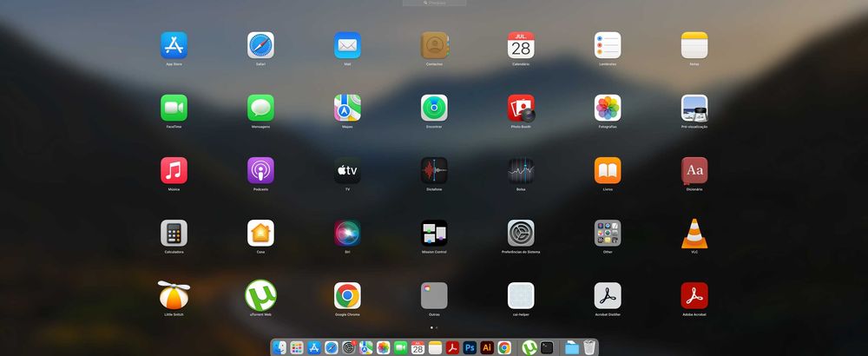Launch the Música app

174,170
